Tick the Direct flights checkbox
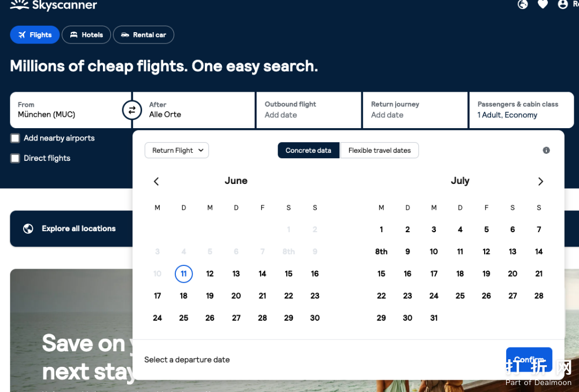The height and width of the screenshot is (392, 579). (x=15, y=158)
